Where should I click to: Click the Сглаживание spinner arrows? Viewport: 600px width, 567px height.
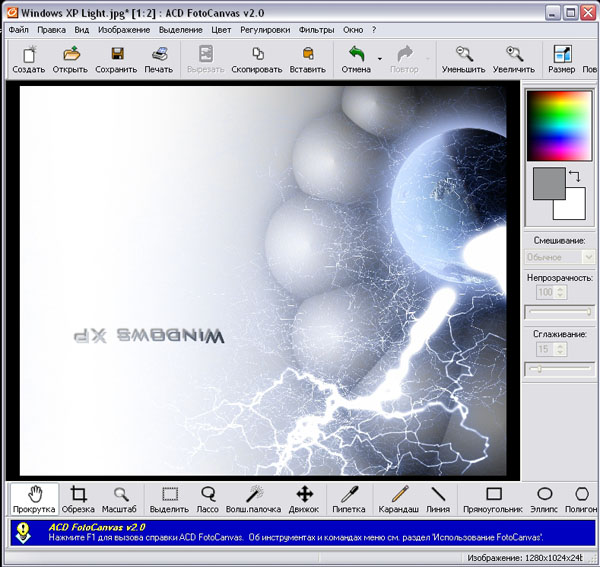(x=561, y=349)
